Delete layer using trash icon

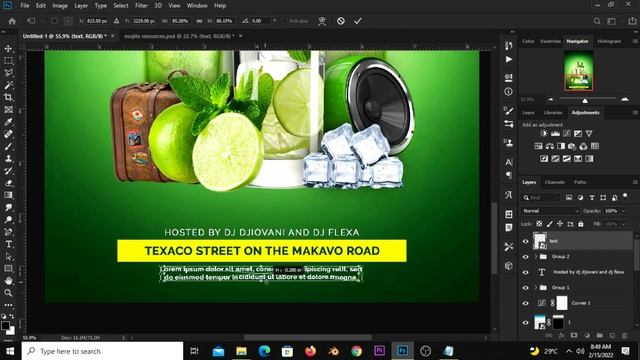[x=624, y=336]
